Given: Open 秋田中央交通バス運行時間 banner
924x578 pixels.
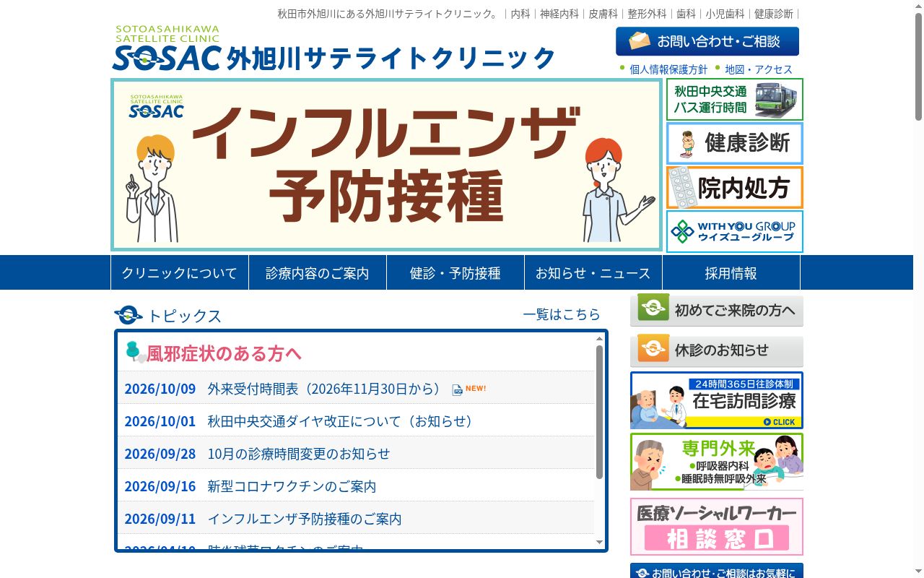Looking at the screenshot, I should [x=735, y=99].
